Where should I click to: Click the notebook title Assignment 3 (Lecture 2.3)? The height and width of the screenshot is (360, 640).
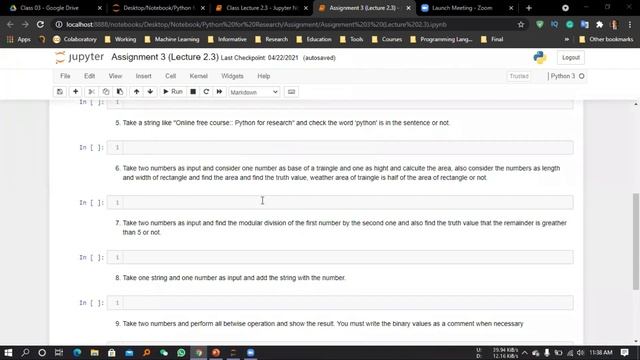click(165, 57)
